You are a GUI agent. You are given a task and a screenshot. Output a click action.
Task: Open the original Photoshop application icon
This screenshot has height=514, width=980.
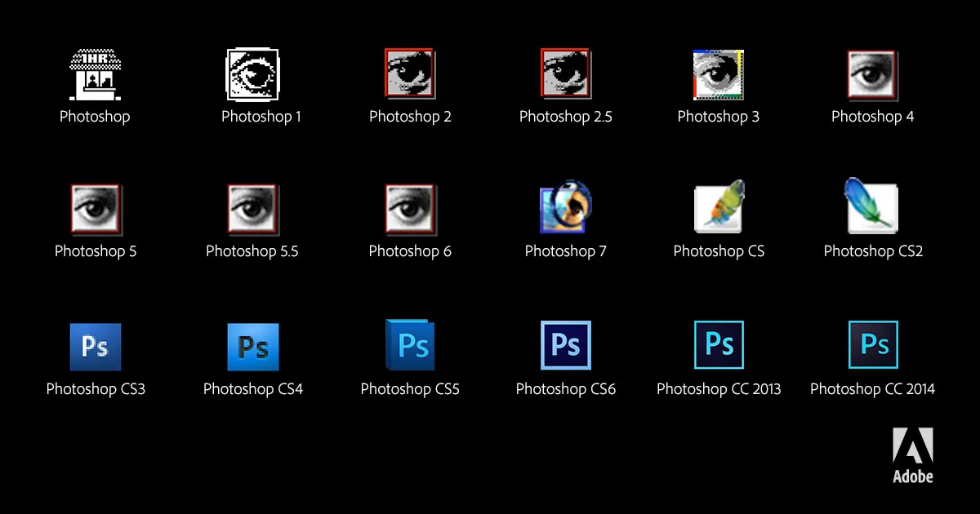click(95, 73)
